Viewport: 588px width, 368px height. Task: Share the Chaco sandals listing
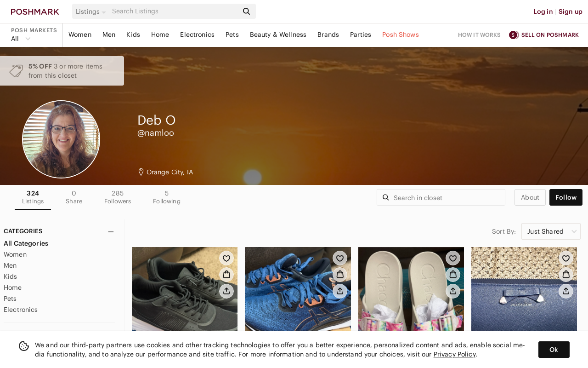coord(453,291)
